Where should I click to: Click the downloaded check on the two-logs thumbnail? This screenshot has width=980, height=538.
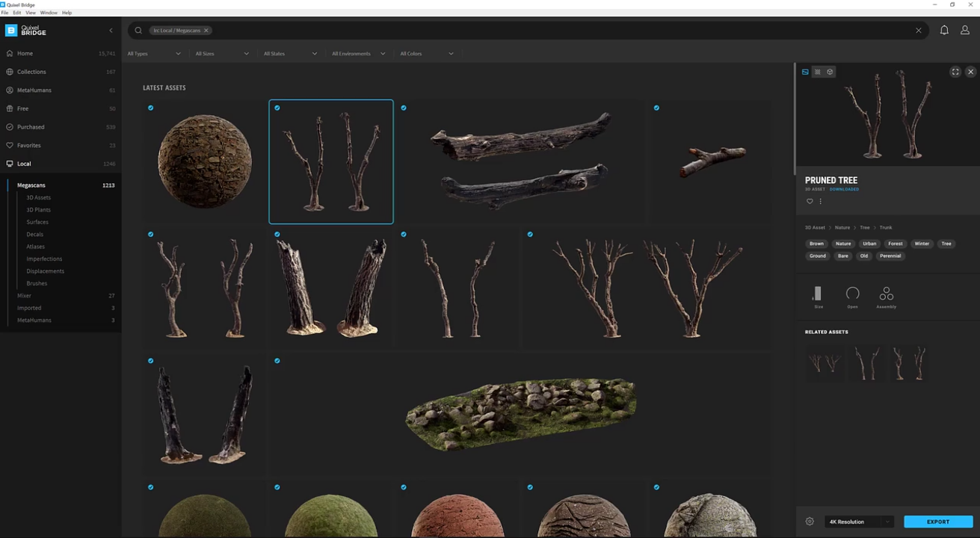(404, 108)
